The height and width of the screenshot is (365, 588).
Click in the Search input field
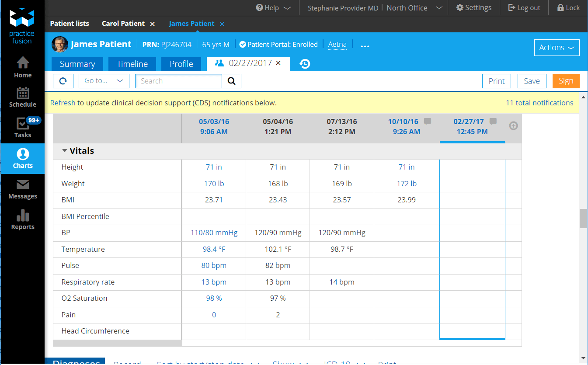pos(178,81)
